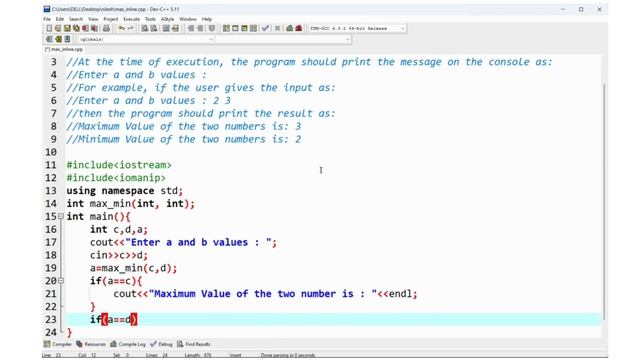Viewport: 640px width, 360px height.
Task: Click the 'int c,d,a;' declaration line
Action: coord(119,229)
